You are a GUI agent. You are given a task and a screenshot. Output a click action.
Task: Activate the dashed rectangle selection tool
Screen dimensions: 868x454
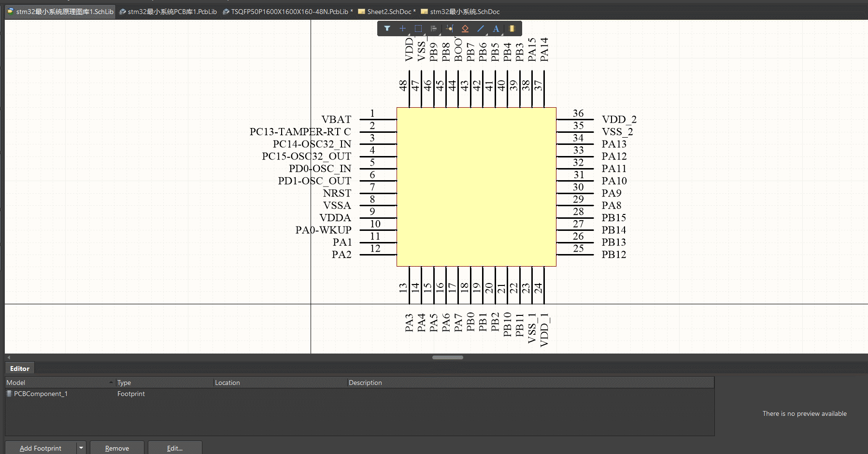(418, 28)
